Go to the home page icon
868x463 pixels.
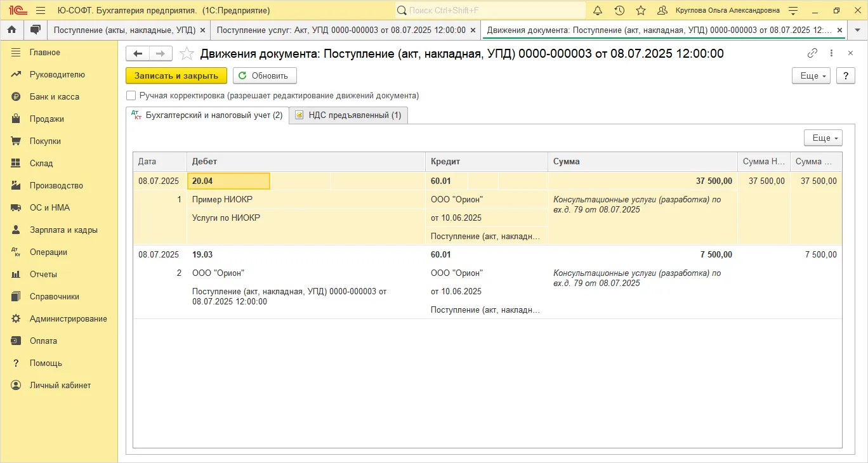[11, 30]
